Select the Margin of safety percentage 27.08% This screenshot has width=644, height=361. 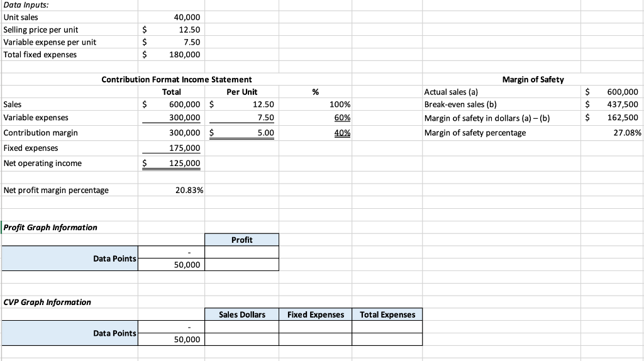627,133
